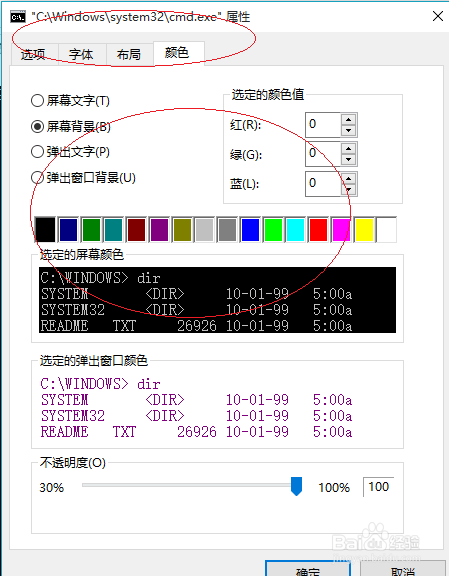Screen dimensions: 449x576
Task: Pick the yellow color swatch
Action: pos(364,230)
